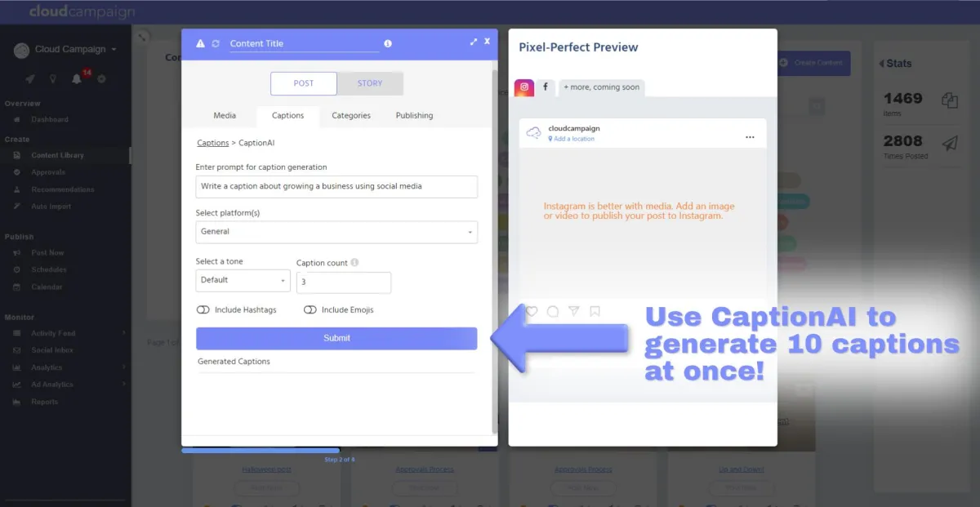Click the cloudcampaign avatar in preview

(534, 132)
